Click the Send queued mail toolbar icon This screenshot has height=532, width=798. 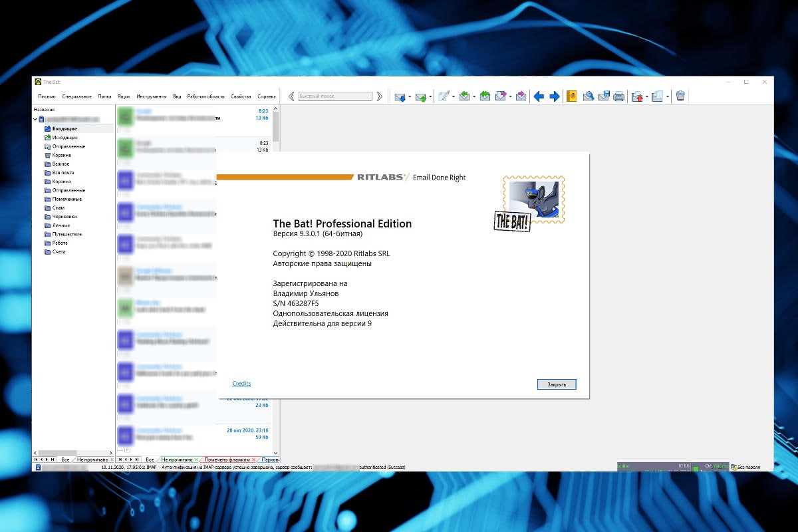(x=421, y=96)
